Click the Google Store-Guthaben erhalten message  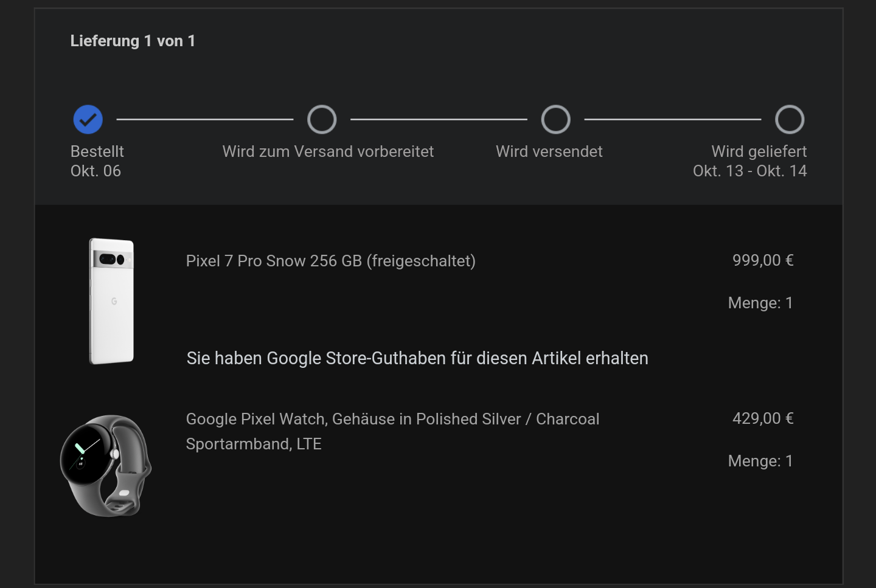pyautogui.click(x=417, y=358)
